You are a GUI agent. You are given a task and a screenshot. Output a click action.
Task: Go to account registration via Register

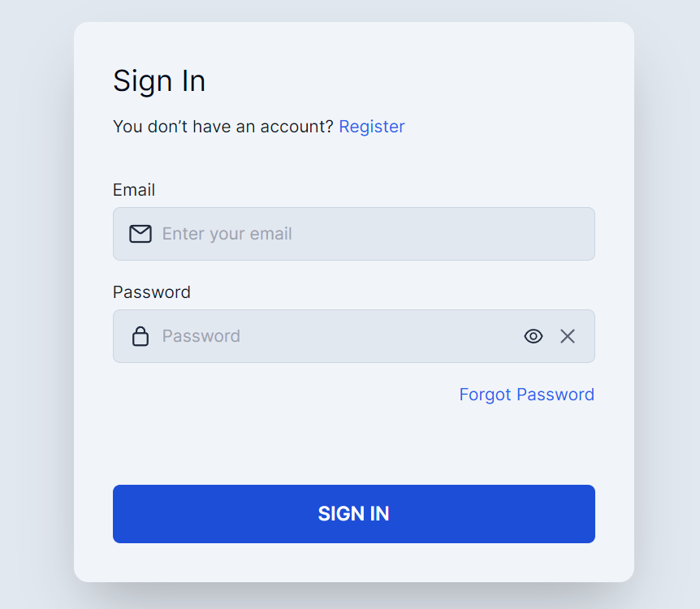coord(372,127)
